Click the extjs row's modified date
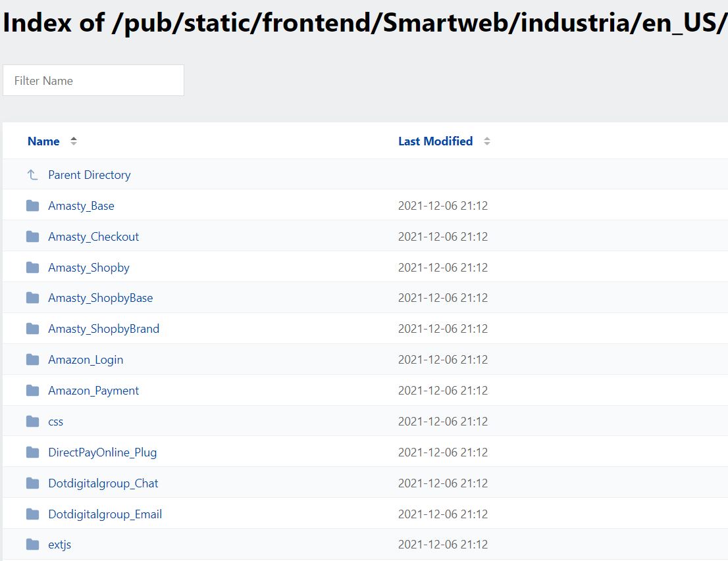Viewport: 728px width, 561px height. 443,545
